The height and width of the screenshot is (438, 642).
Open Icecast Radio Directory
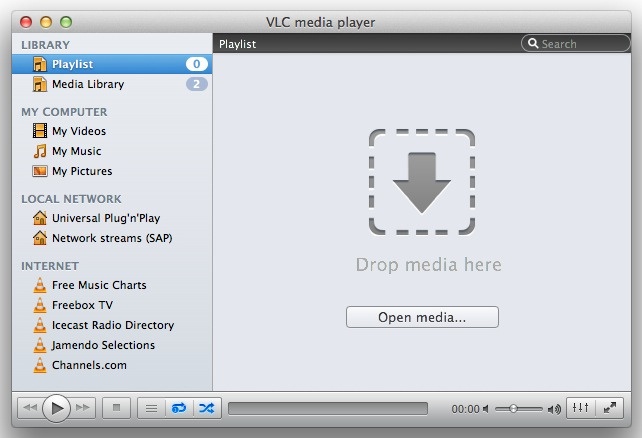113,325
